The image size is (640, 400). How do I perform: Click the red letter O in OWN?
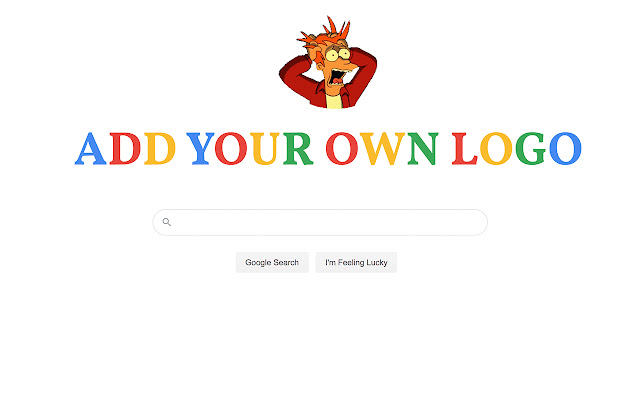pyautogui.click(x=342, y=149)
